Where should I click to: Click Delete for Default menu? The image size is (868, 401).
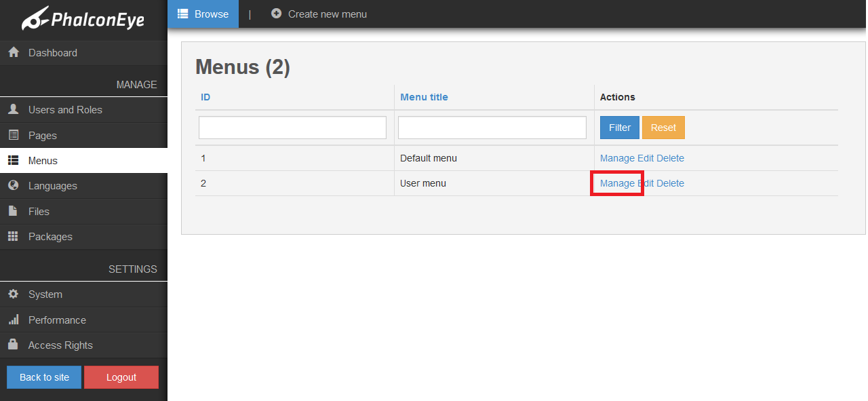tap(670, 158)
